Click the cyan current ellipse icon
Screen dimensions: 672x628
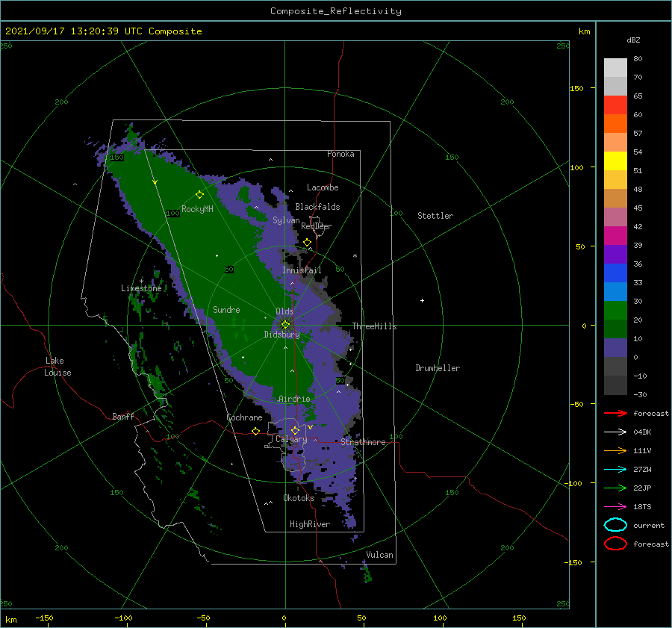615,525
